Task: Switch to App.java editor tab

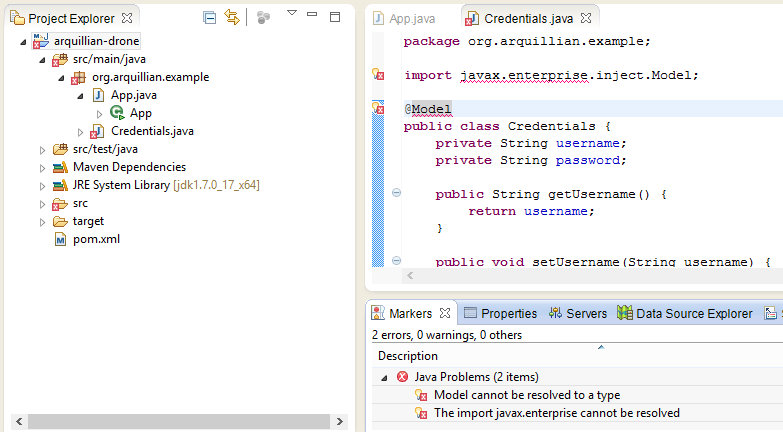Action: point(404,18)
